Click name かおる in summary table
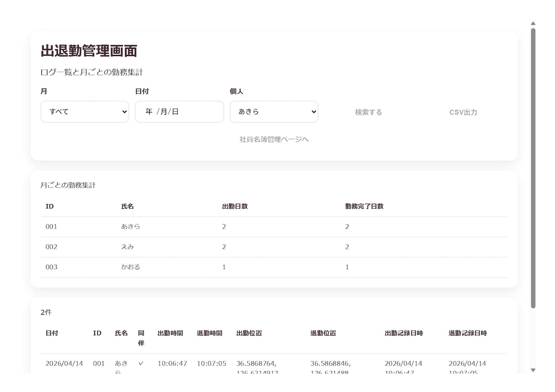 click(x=131, y=267)
